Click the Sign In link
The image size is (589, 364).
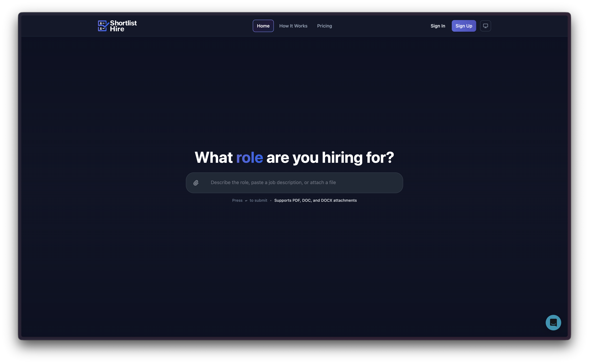438,26
